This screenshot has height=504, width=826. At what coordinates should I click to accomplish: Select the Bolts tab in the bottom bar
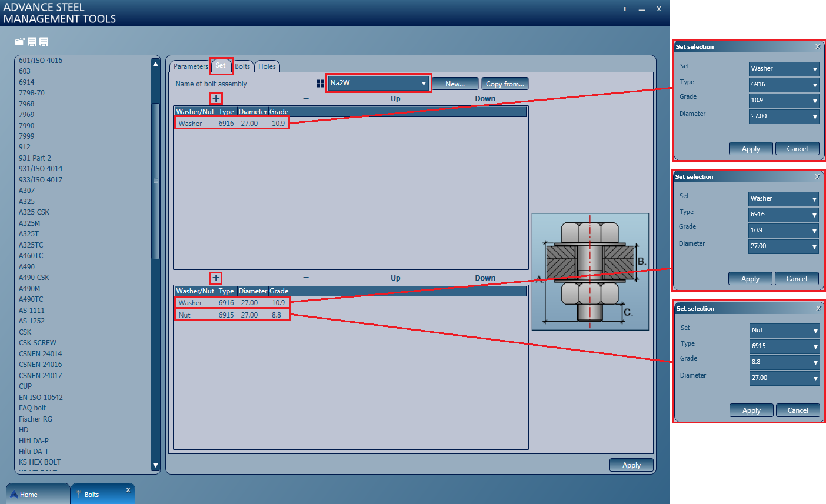pyautogui.click(x=103, y=494)
